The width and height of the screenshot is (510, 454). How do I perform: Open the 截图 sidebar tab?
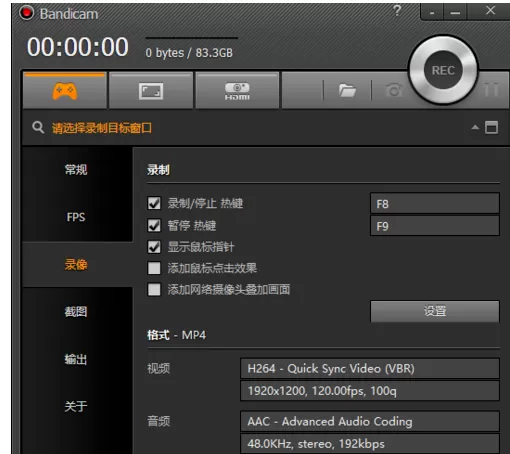(x=76, y=312)
